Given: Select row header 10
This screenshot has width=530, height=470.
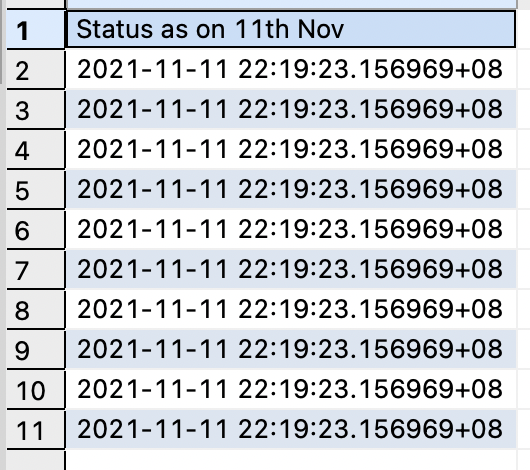Looking at the screenshot, I should 35,389.
